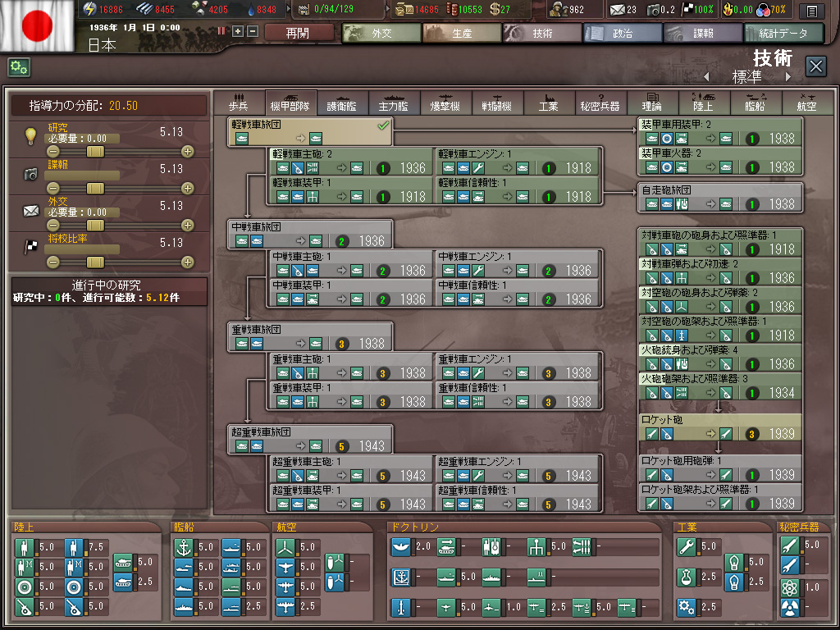Open the 秘密兵器 technology tab

[x=600, y=103]
